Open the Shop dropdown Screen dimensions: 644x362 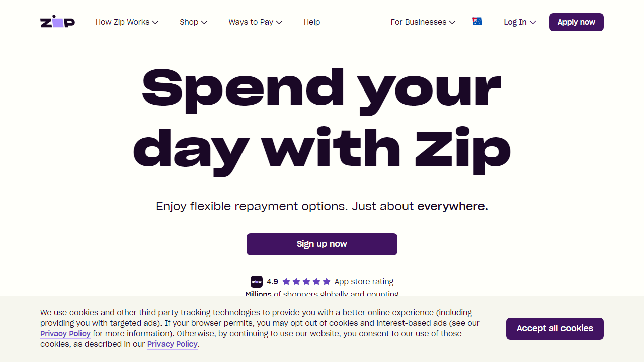tap(189, 22)
